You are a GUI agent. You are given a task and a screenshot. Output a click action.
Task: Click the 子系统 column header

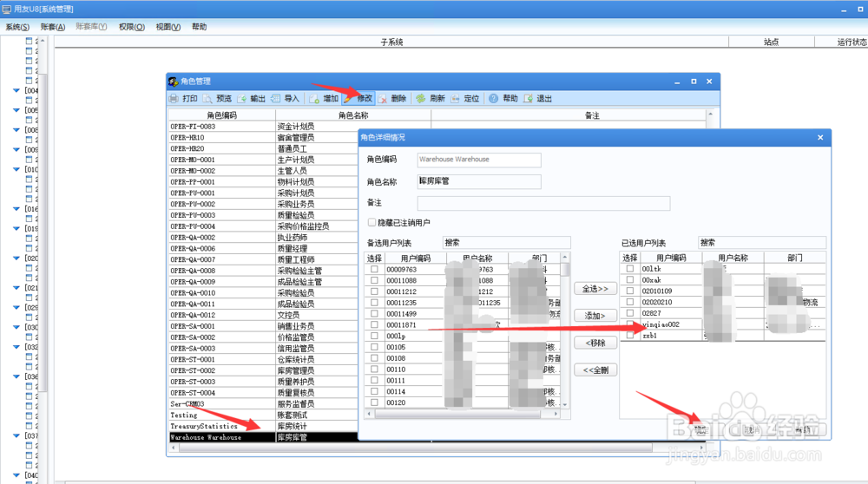(x=391, y=42)
